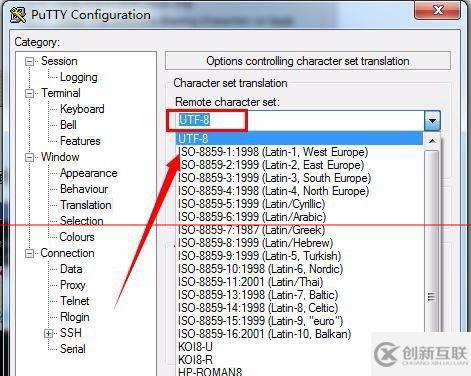Open Colours settings
471x376 pixels.
(77, 237)
